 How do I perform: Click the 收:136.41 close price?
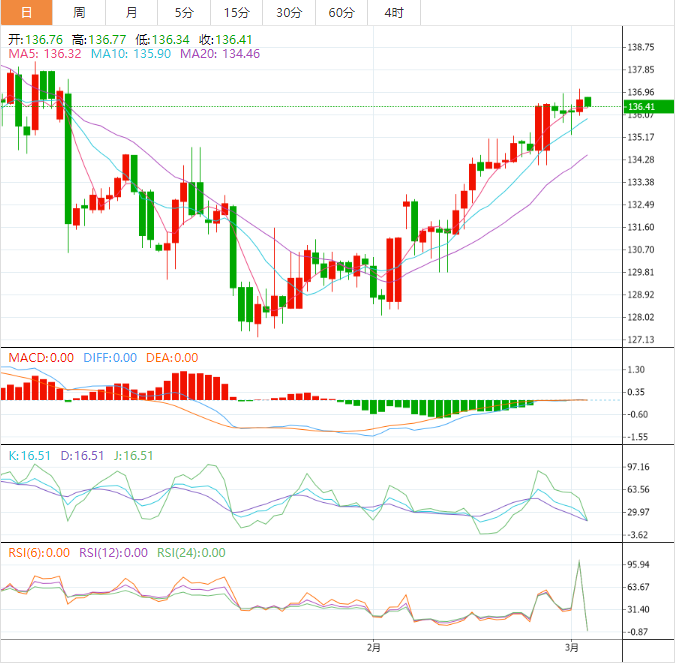point(225,40)
